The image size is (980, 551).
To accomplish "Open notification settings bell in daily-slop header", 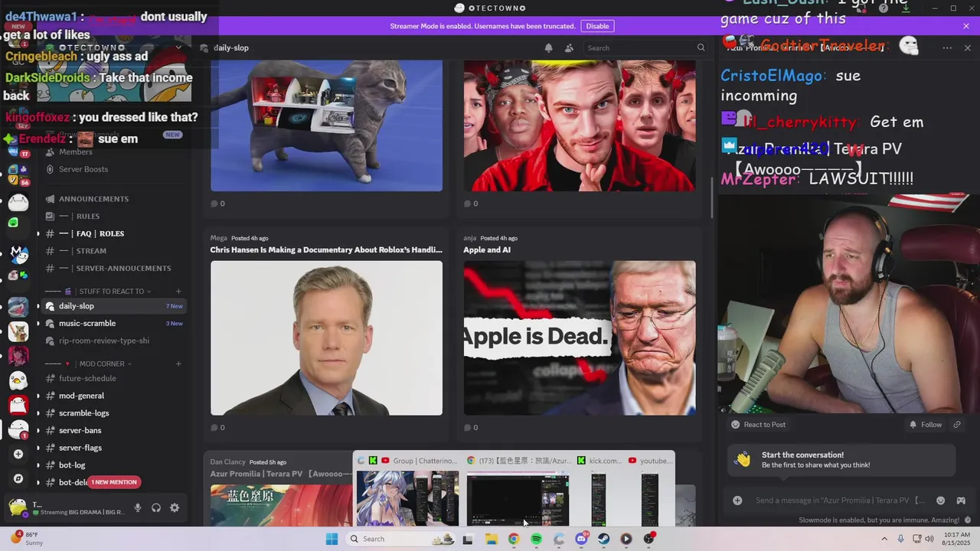I will pyautogui.click(x=548, y=47).
